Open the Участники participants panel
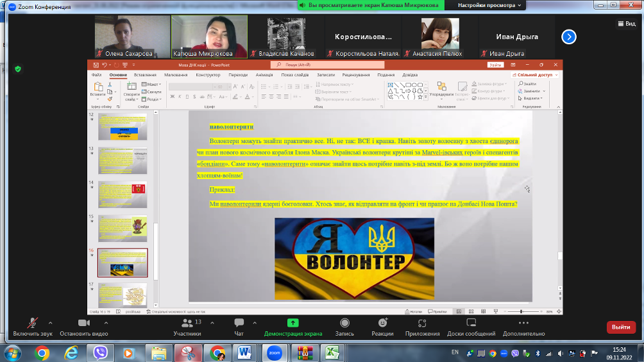This screenshot has height=362, width=644. (x=187, y=323)
